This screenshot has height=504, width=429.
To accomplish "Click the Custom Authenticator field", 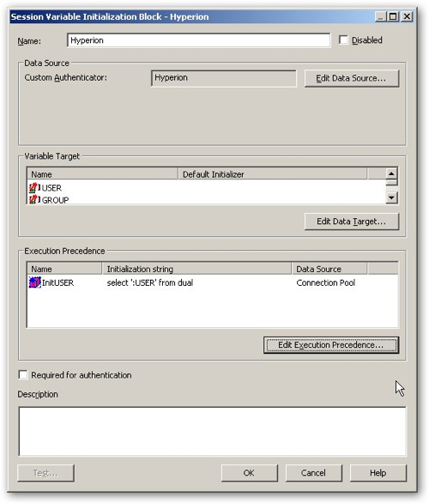I will [x=223, y=78].
